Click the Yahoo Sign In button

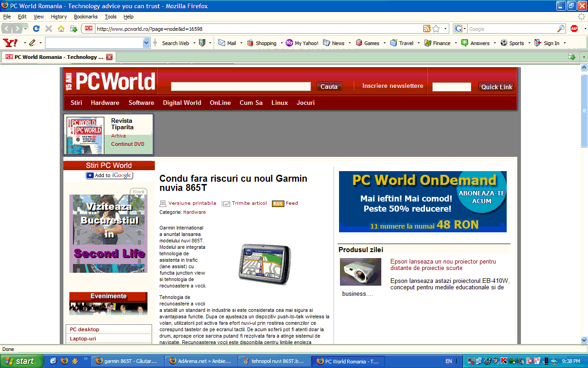[x=547, y=43]
